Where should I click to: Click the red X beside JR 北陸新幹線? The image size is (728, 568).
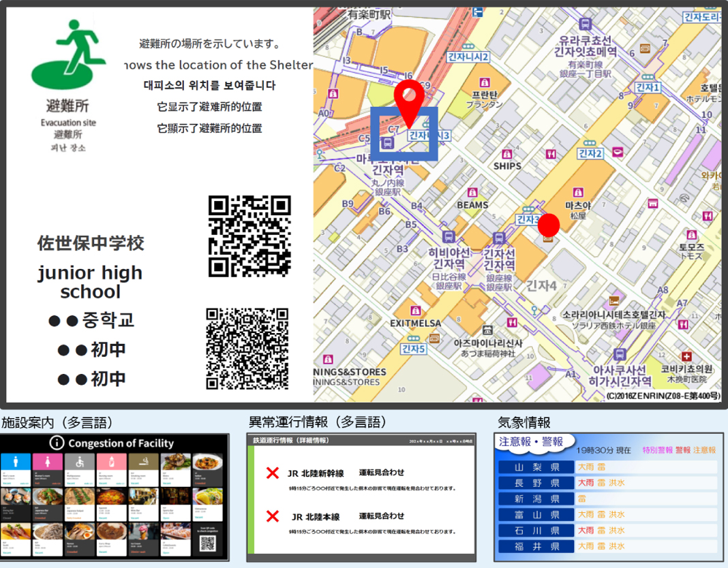click(x=273, y=473)
